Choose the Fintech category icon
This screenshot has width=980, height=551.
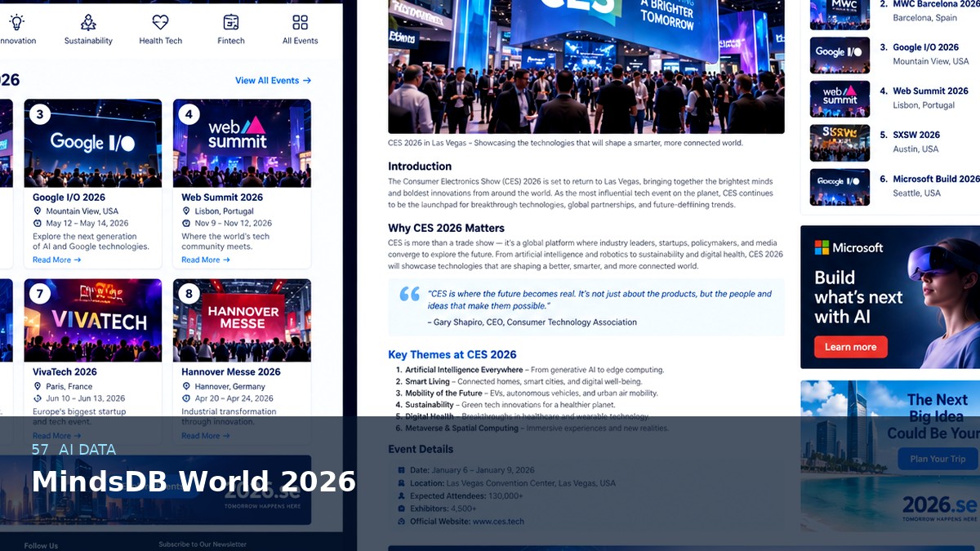(x=231, y=22)
